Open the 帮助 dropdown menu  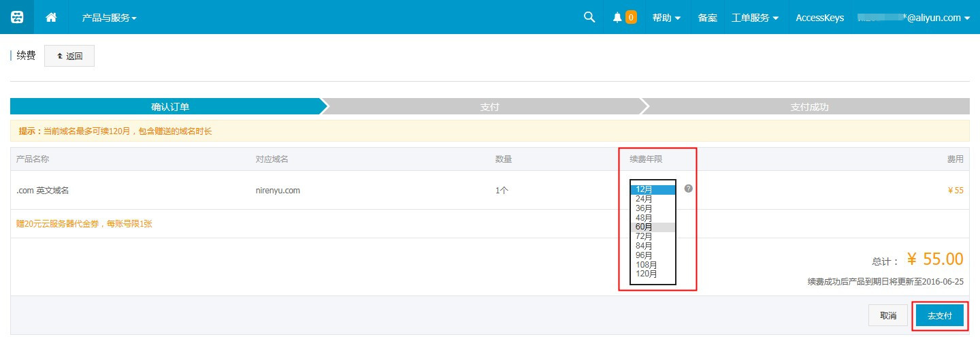click(666, 18)
